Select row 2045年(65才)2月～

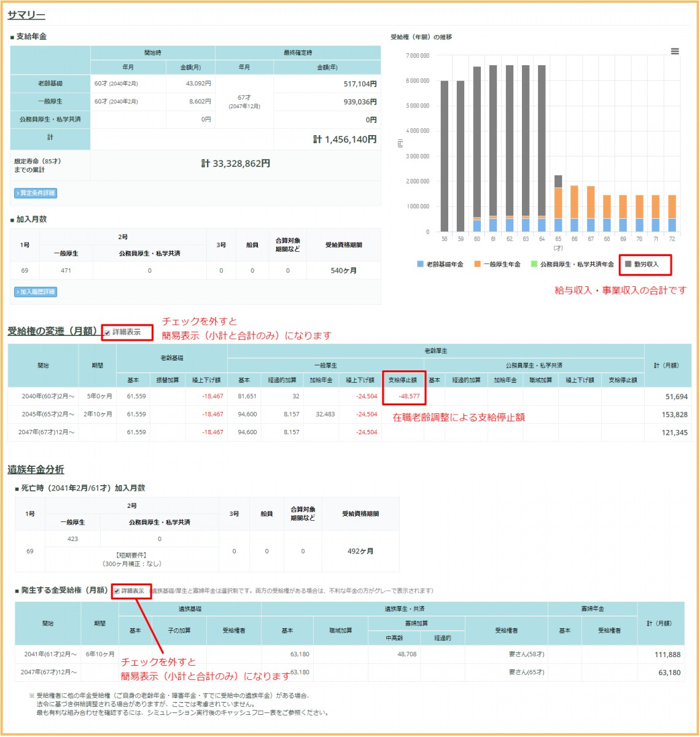click(x=349, y=414)
